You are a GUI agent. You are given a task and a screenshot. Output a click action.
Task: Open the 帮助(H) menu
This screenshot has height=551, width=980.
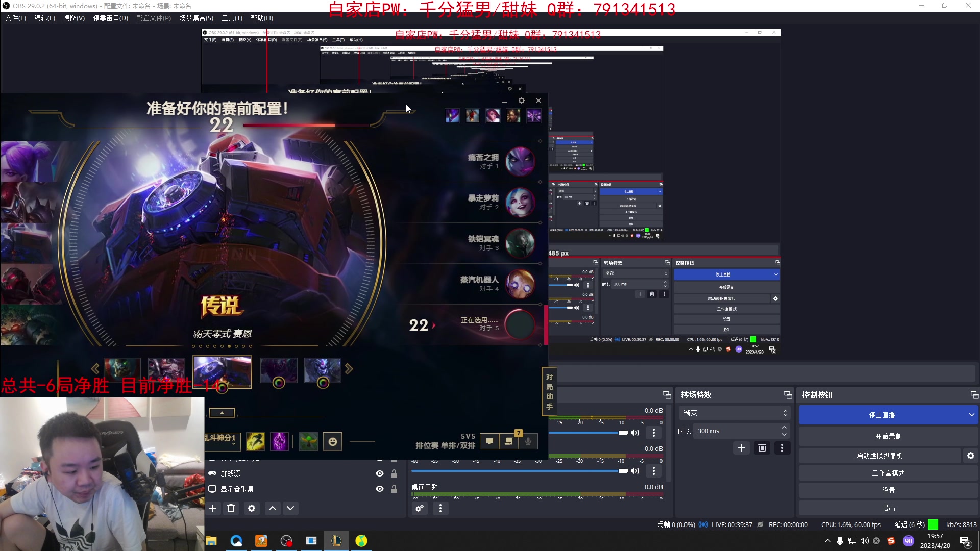point(262,18)
